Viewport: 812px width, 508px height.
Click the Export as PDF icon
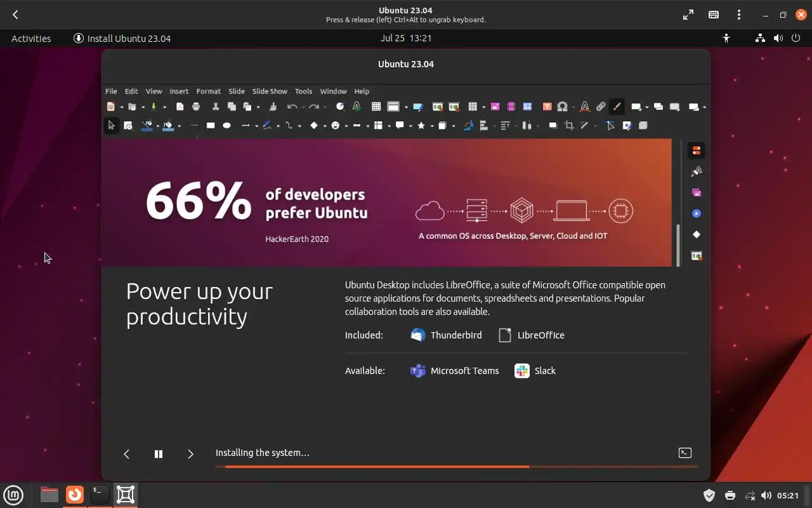180,107
